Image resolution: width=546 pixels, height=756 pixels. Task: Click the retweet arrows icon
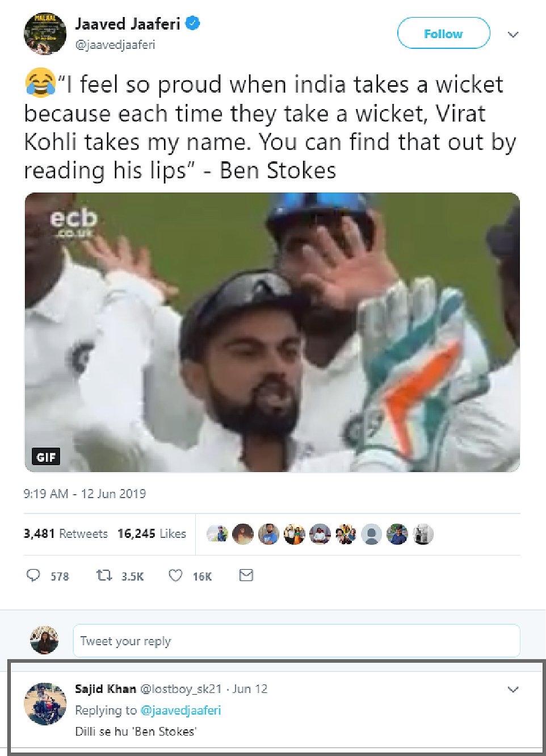click(104, 575)
